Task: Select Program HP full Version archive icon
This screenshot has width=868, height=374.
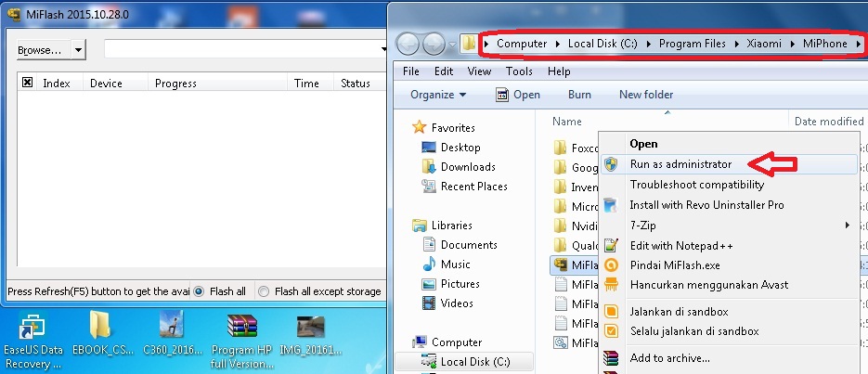Action: (x=242, y=342)
